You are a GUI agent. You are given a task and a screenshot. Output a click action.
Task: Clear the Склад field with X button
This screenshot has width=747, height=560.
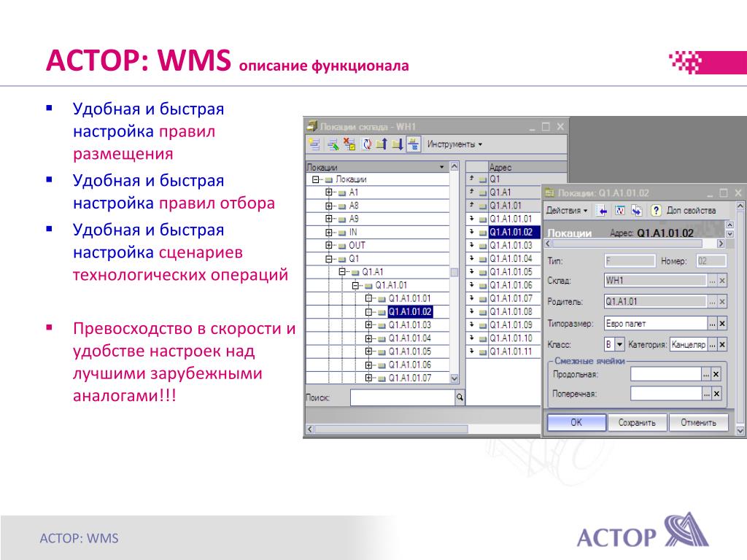(722, 281)
